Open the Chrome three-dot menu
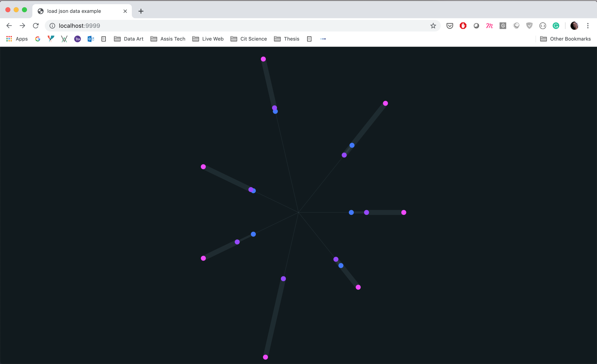This screenshot has width=597, height=364. (x=588, y=26)
